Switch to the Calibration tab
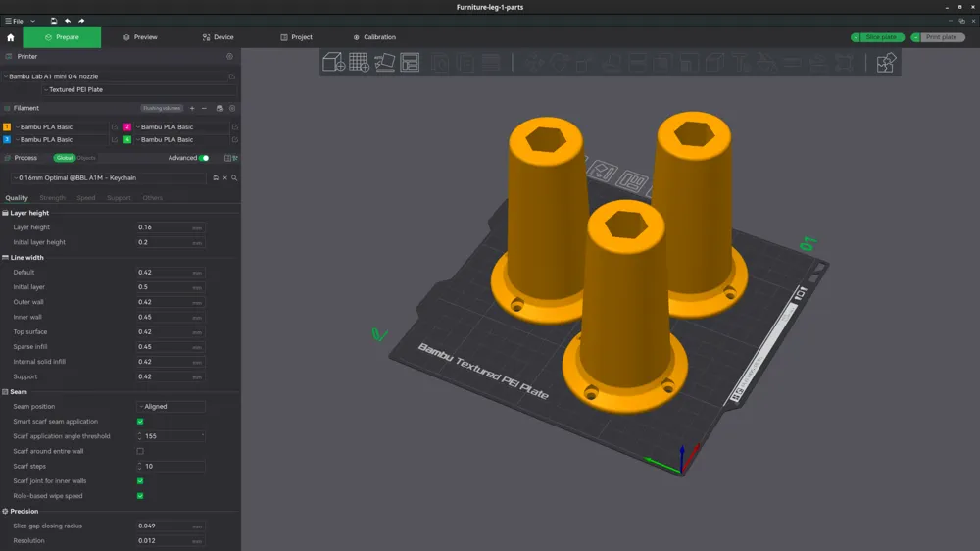 tap(374, 37)
